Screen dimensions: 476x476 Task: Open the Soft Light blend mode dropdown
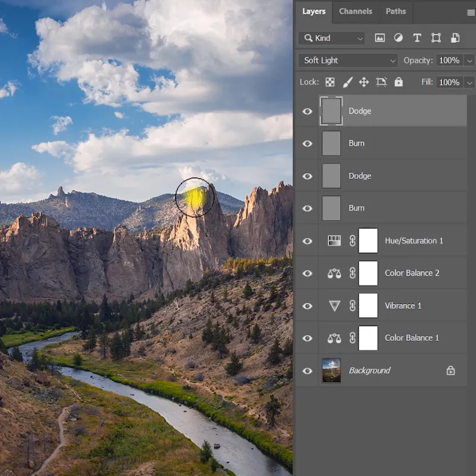348,60
